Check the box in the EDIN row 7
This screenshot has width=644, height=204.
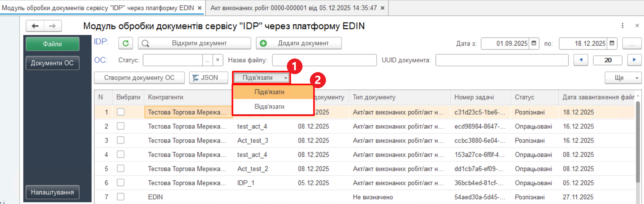click(121, 197)
